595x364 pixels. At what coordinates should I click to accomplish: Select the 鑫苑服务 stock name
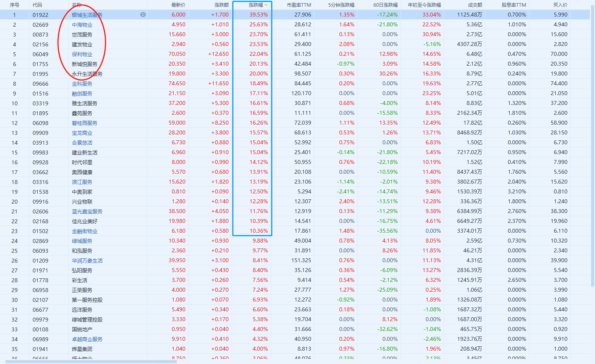tap(82, 113)
